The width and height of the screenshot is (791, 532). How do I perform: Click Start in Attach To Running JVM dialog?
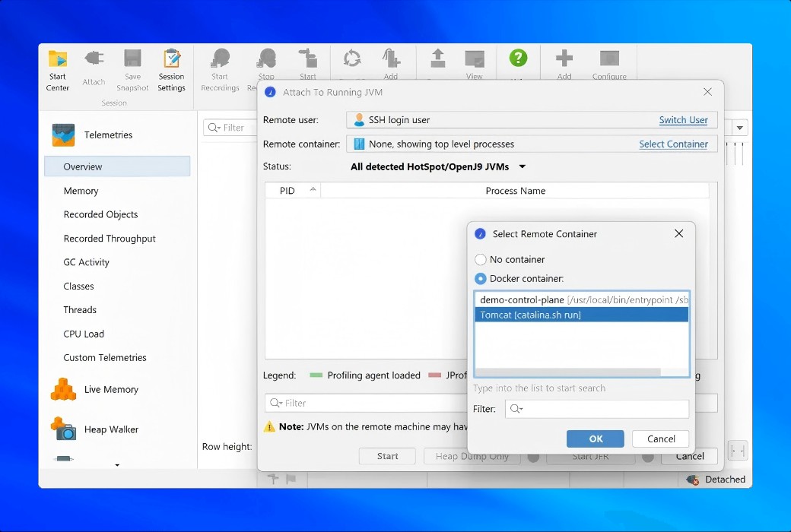(x=387, y=456)
